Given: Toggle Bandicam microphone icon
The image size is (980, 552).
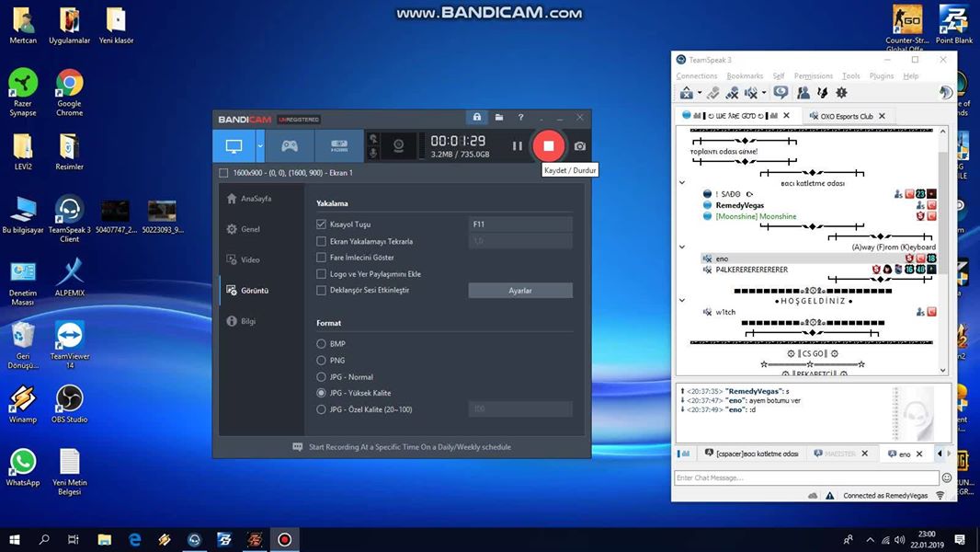Looking at the screenshot, I should point(374,153).
